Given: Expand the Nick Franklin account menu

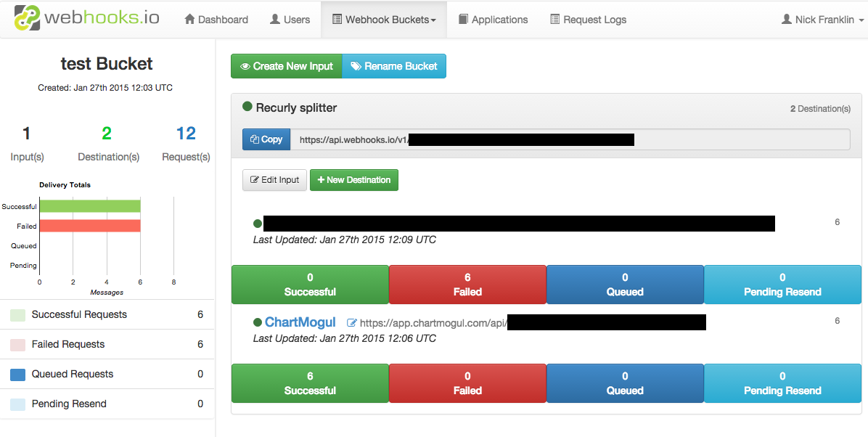Looking at the screenshot, I should (x=822, y=20).
